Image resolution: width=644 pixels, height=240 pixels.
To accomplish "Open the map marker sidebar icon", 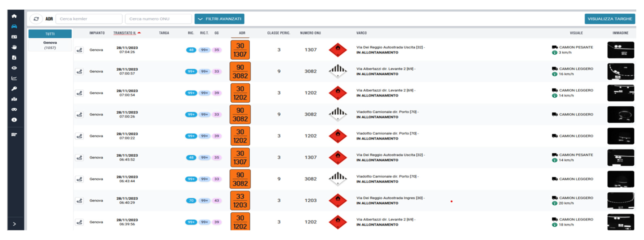I will 14,99.
